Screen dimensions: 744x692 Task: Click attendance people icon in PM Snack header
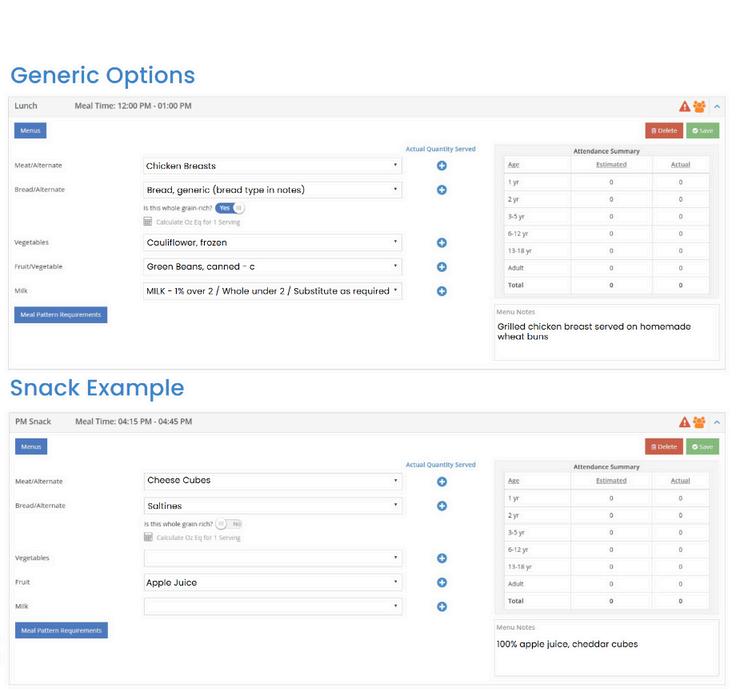699,422
